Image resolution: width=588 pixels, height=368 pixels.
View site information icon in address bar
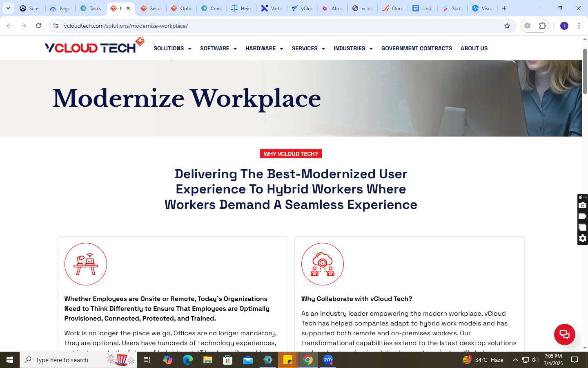[x=56, y=26]
